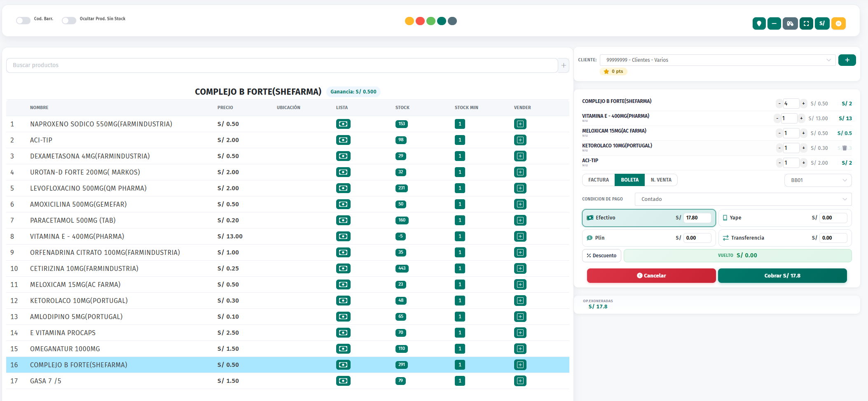The width and height of the screenshot is (868, 401).
Task: Add AMLODIPINO 5MG using vender icon
Action: (x=520, y=317)
